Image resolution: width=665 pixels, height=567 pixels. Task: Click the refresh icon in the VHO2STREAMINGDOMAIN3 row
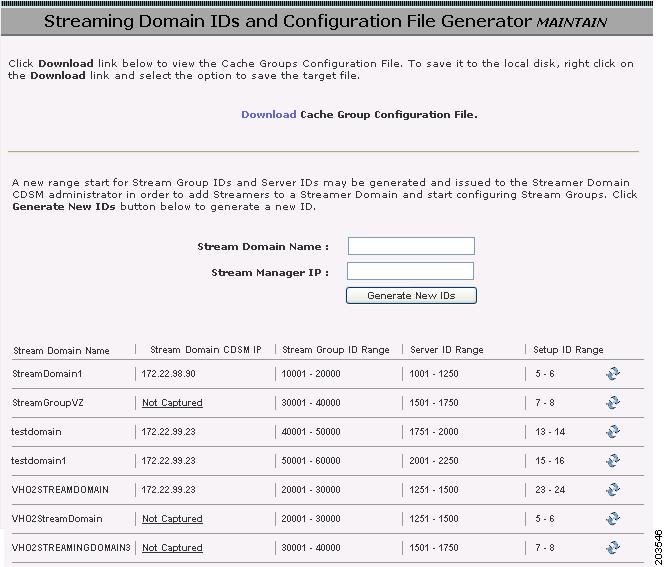tap(613, 547)
